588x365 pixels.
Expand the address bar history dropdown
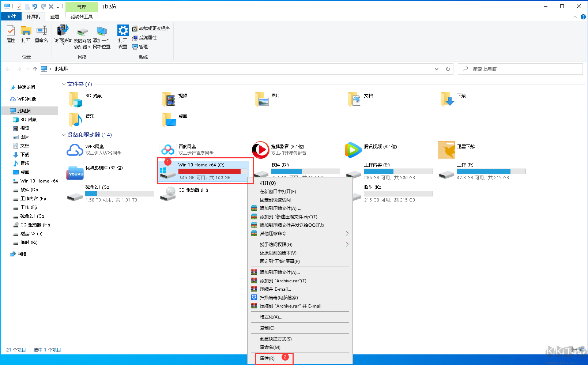tap(436, 69)
